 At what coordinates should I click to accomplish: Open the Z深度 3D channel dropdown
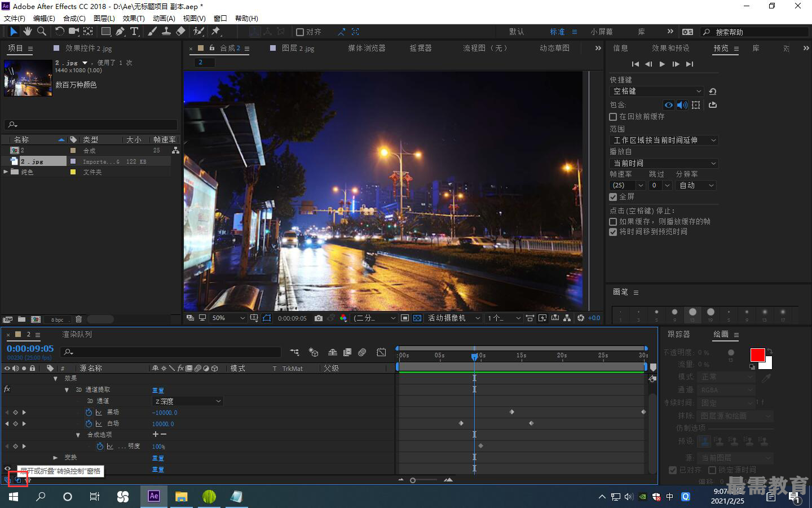[x=188, y=401]
